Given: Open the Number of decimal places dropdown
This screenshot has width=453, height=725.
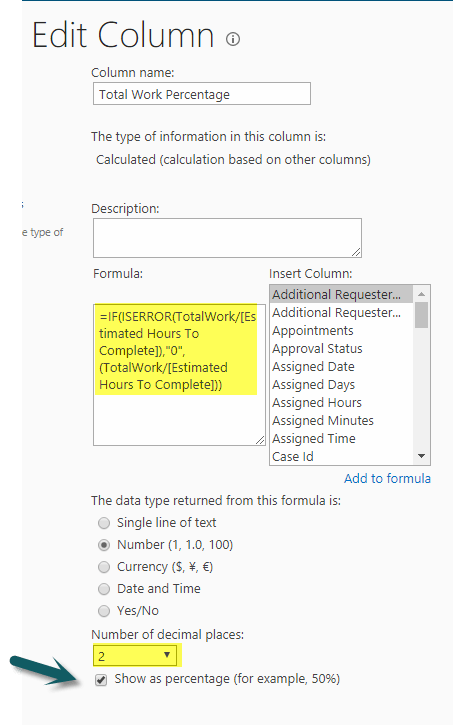Looking at the screenshot, I should point(135,655).
